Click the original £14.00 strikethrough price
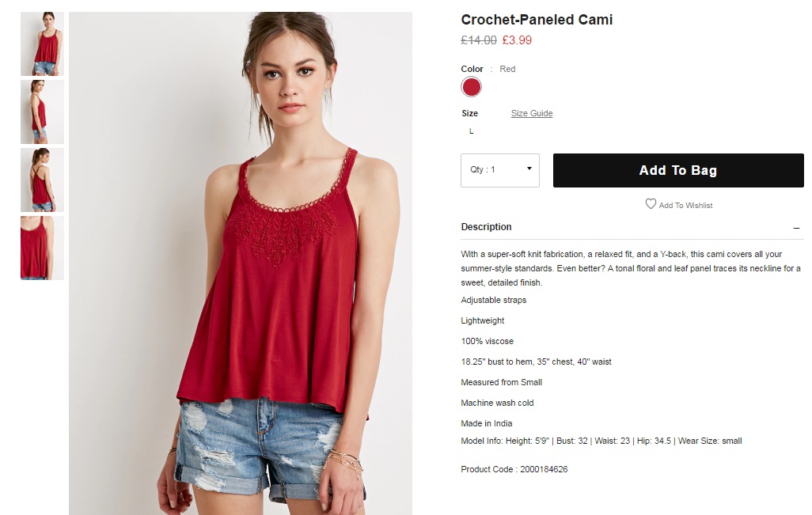812x515 pixels. coord(479,40)
